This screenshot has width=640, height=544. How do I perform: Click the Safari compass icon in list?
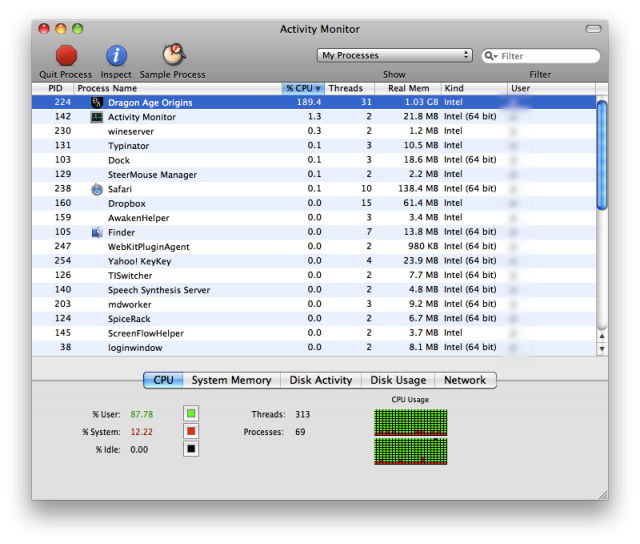pos(97,189)
